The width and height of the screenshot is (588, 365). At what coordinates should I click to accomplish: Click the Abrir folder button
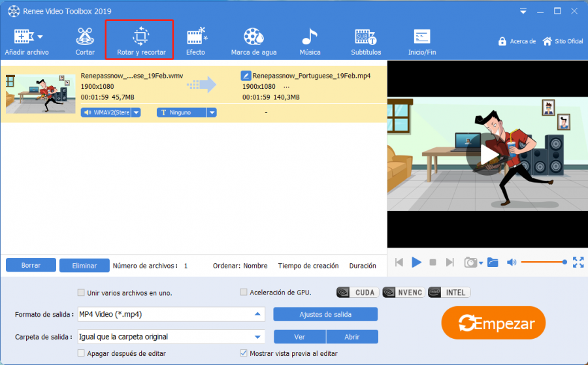[x=352, y=337]
